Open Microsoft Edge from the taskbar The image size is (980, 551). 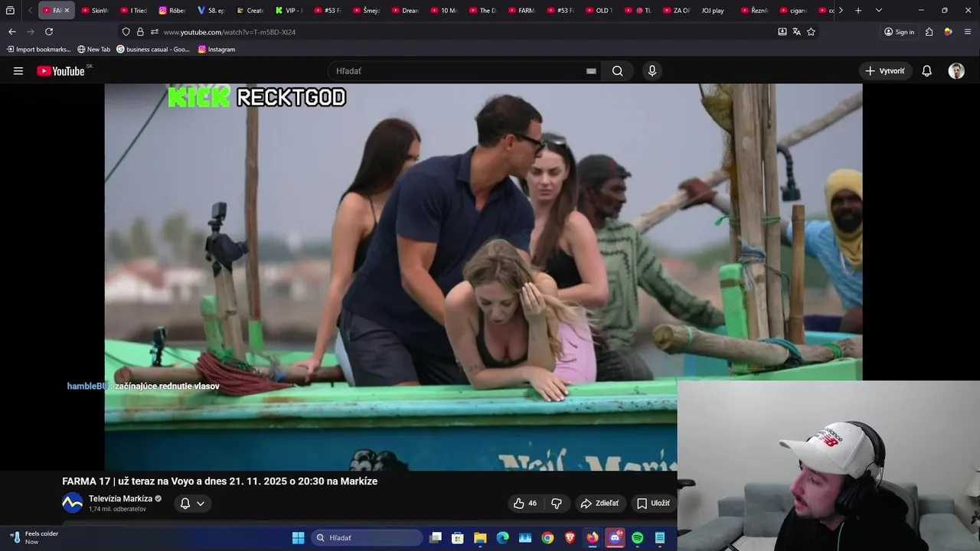point(502,538)
